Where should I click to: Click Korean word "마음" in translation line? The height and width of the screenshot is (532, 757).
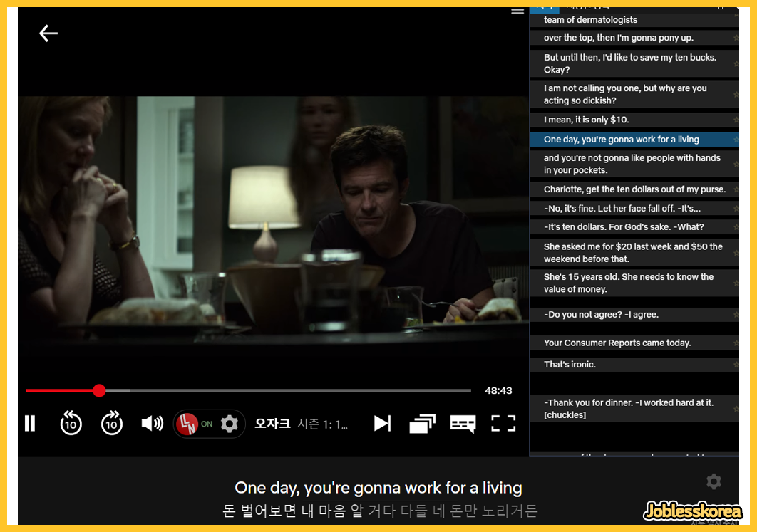pos(333,511)
